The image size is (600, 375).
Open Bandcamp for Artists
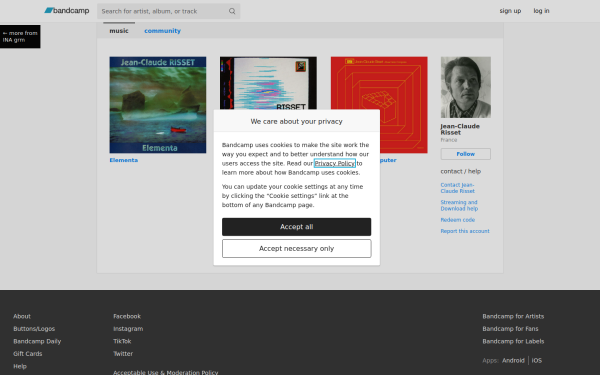[513, 316]
